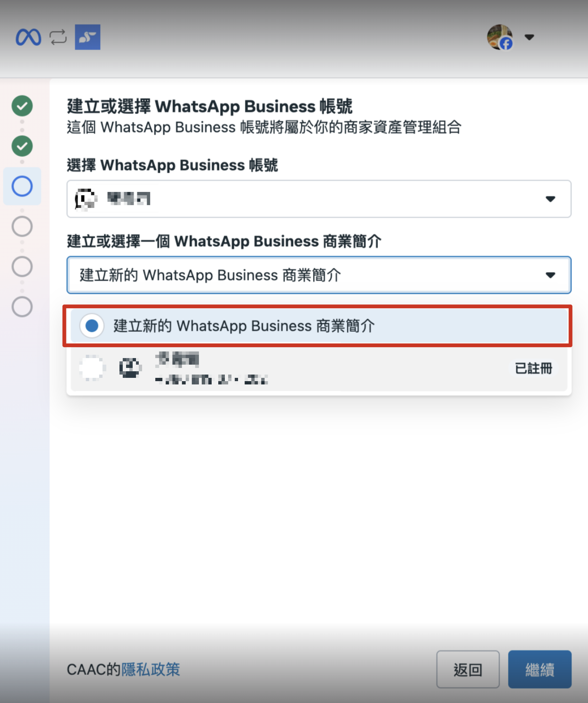588x703 pixels.
Task: Click the 選擇 WhatsApp Business 帳號 label
Action: click(x=172, y=165)
